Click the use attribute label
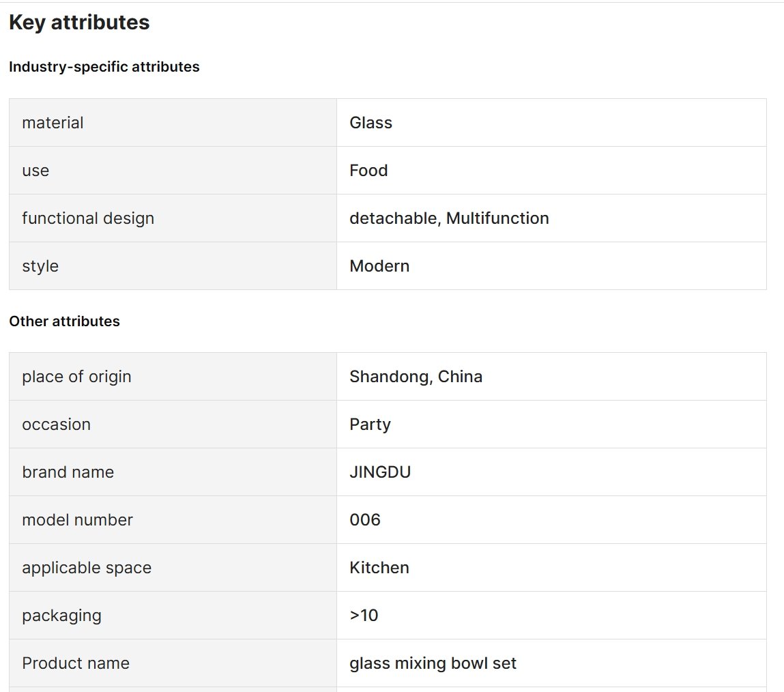784x692 pixels. tap(35, 171)
